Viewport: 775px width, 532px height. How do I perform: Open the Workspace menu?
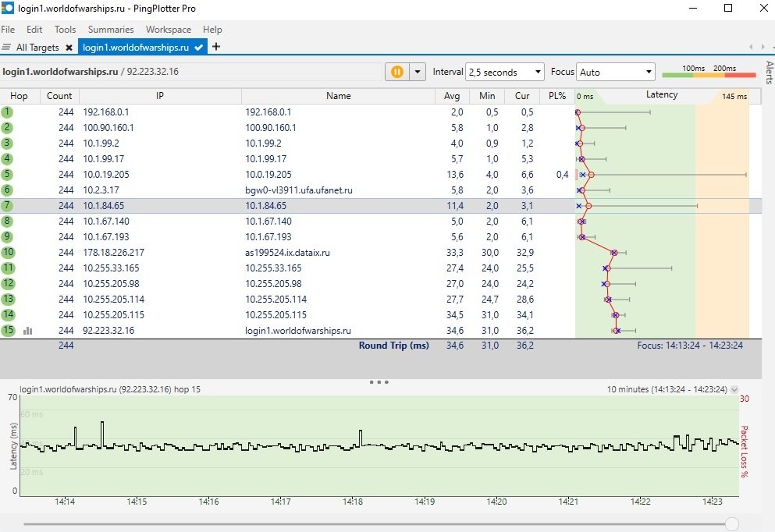169,30
